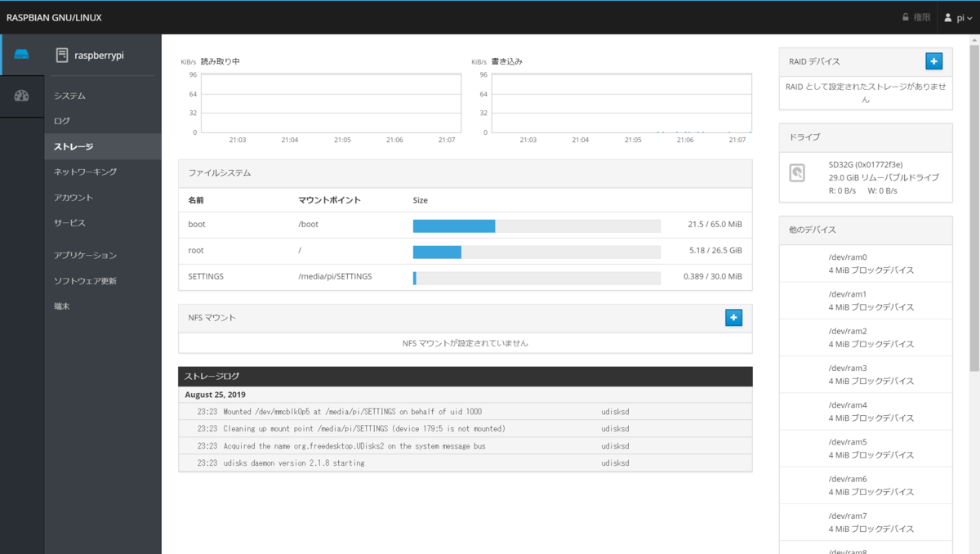Open /dev/ram0 block device
This screenshot has width=980, height=554.
[x=866, y=263]
